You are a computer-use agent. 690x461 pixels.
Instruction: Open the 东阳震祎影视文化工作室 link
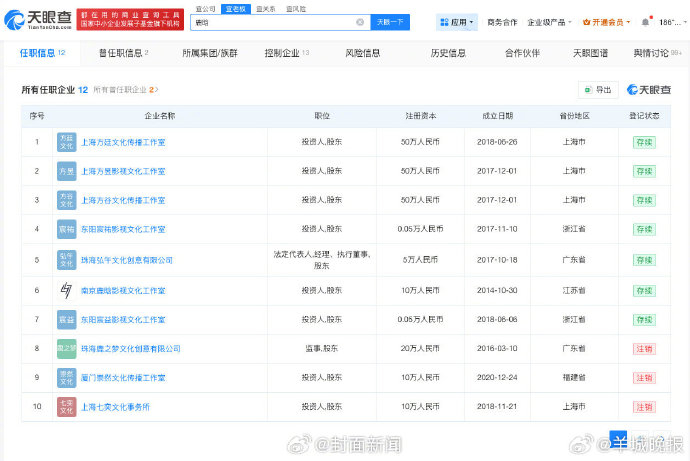pyautogui.click(x=123, y=229)
